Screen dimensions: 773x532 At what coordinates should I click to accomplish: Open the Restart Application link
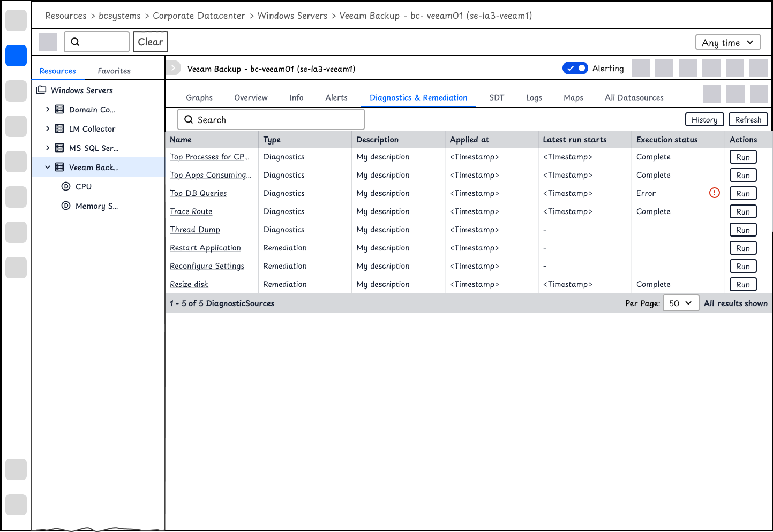(205, 248)
